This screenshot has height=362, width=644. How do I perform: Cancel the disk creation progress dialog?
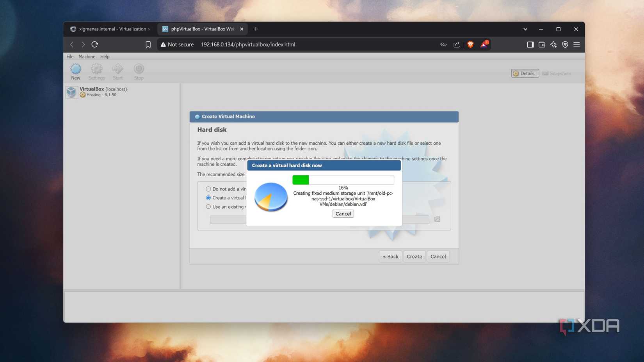(x=343, y=214)
